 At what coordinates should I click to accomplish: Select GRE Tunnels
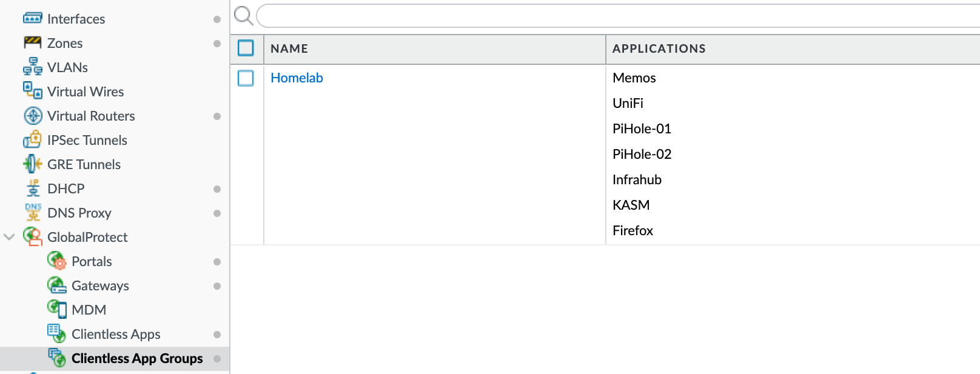(x=84, y=165)
